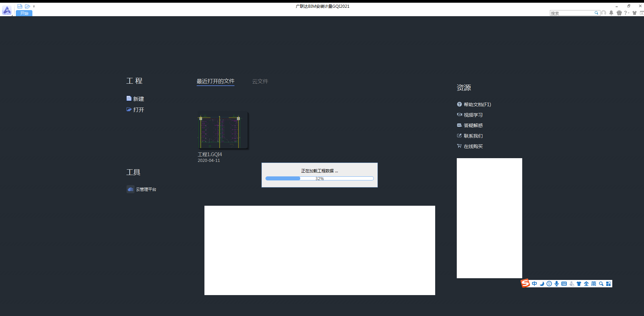
Task: Toggle 简 simplified Chinese on IME bar
Action: click(594, 284)
